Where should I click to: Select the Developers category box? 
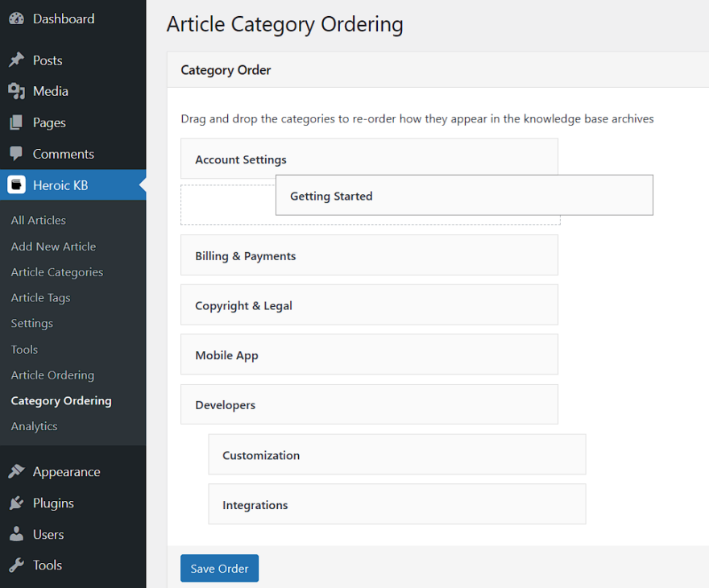click(369, 404)
